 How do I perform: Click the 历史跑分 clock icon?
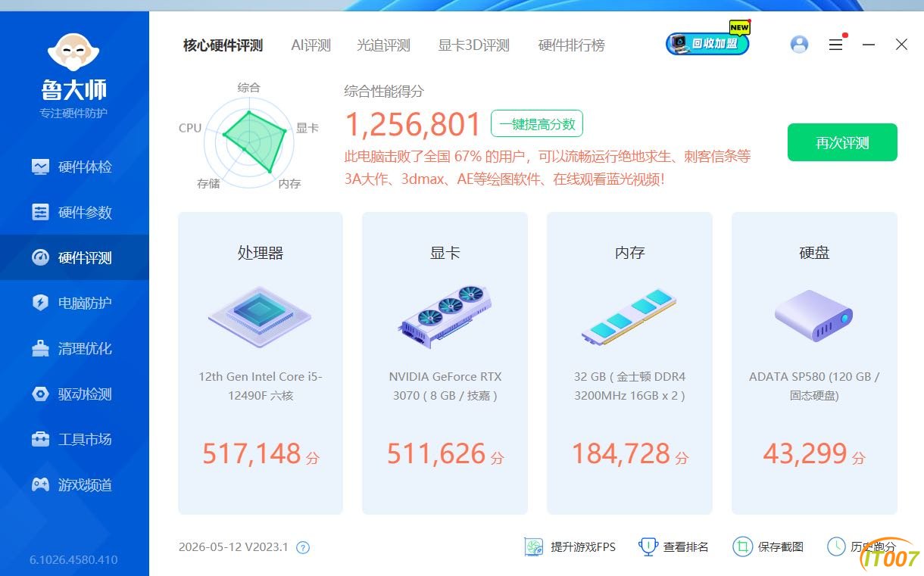pos(836,546)
